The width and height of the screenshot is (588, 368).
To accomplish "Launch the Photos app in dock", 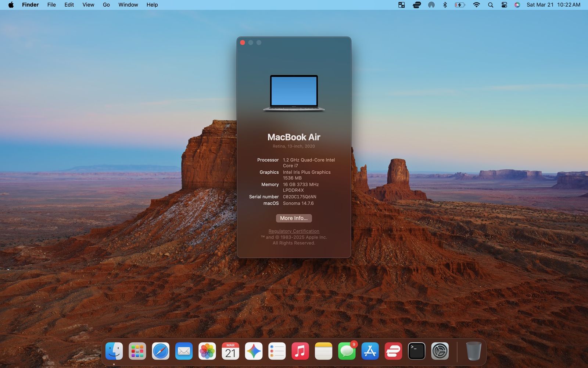I will [207, 351].
